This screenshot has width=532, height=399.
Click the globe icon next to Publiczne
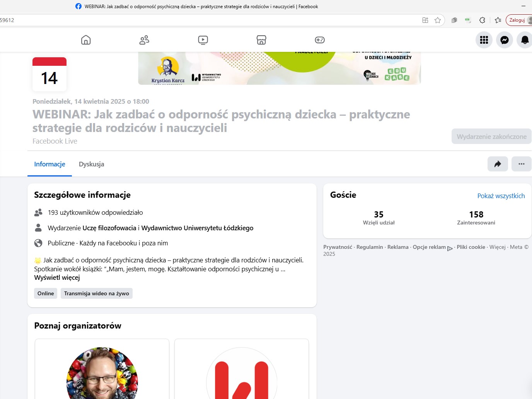click(38, 243)
